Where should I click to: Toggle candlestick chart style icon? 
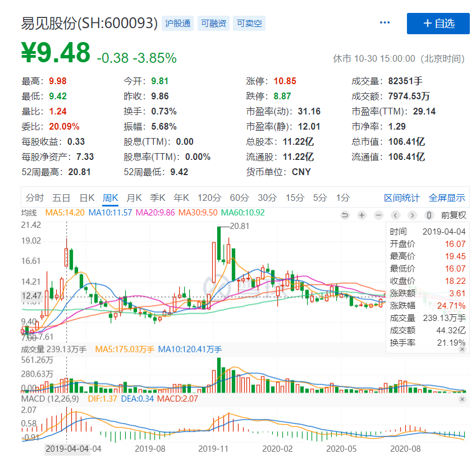429,215
